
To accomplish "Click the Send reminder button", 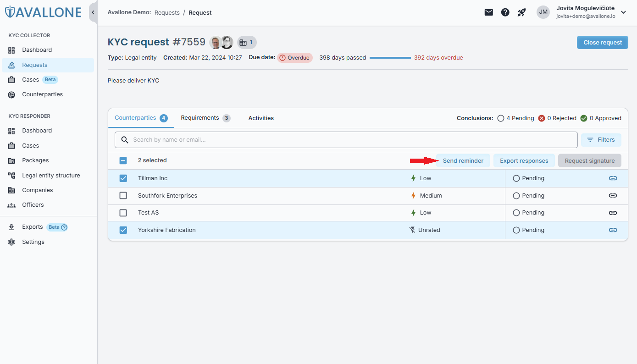I will click(463, 161).
